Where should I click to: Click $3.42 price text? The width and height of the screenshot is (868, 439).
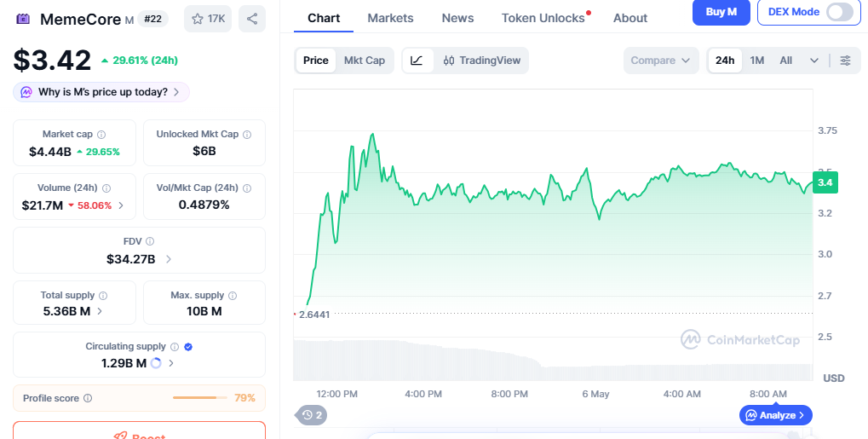click(x=52, y=60)
